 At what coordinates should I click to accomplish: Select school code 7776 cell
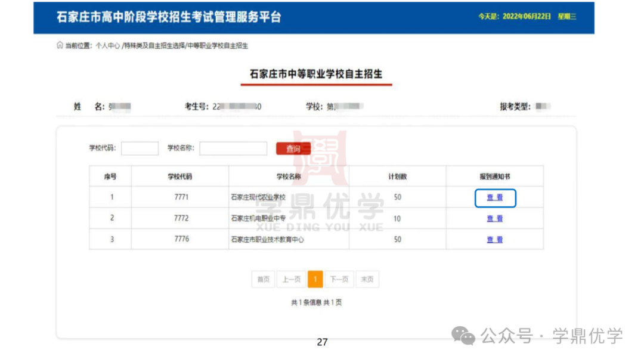[180, 239]
